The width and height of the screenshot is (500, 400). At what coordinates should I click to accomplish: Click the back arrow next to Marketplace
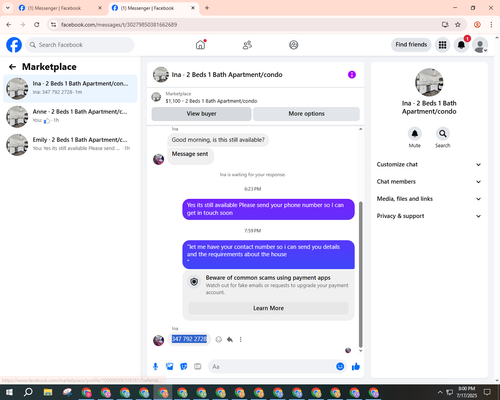pos(12,67)
